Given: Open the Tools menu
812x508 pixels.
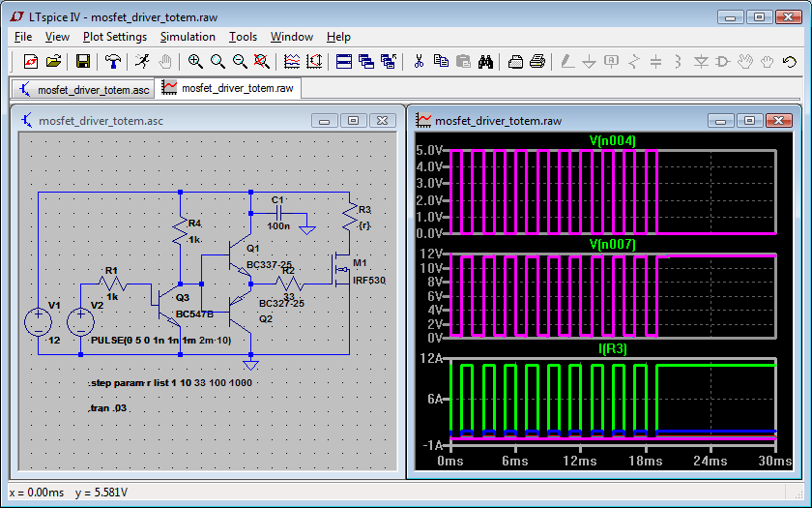Looking at the screenshot, I should pyautogui.click(x=243, y=37).
